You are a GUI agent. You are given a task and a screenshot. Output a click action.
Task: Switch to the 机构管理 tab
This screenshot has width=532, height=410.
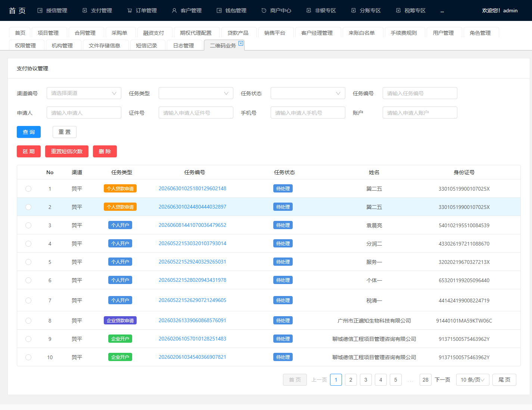(x=62, y=46)
